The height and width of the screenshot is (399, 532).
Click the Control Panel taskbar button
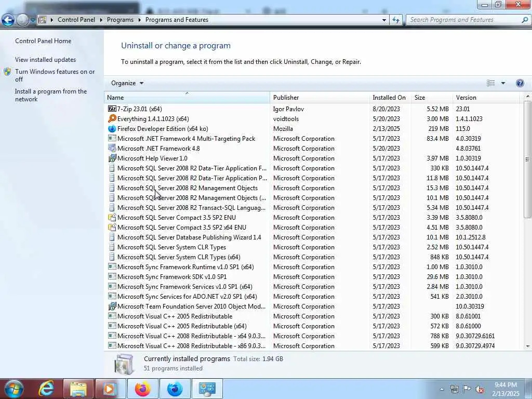pyautogui.click(x=207, y=389)
